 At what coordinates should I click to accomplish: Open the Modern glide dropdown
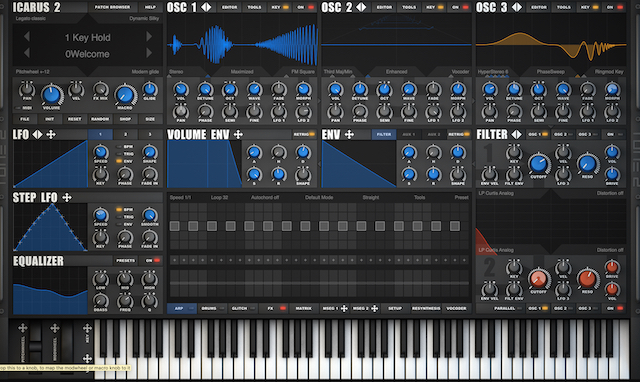(x=145, y=71)
